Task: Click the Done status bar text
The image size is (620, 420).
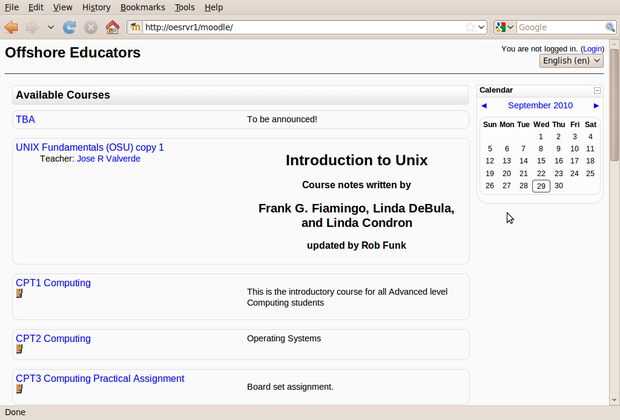Action: (15, 412)
